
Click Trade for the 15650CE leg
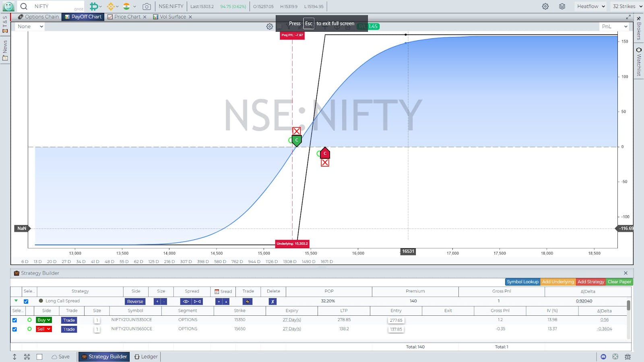[x=69, y=329]
